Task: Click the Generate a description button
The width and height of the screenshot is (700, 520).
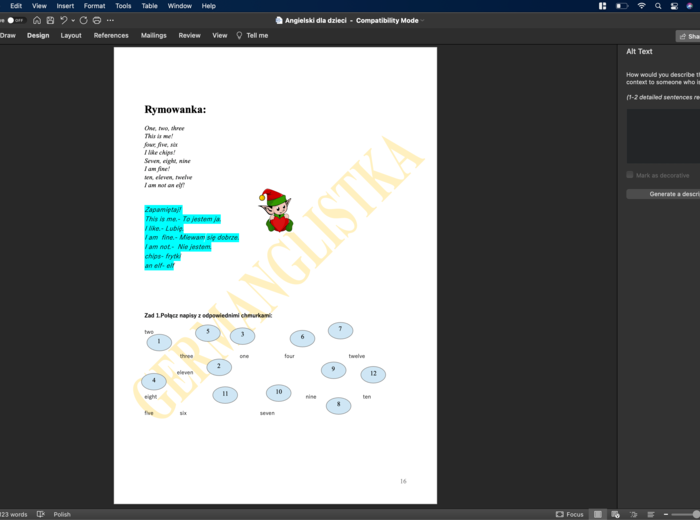Action: [x=664, y=194]
